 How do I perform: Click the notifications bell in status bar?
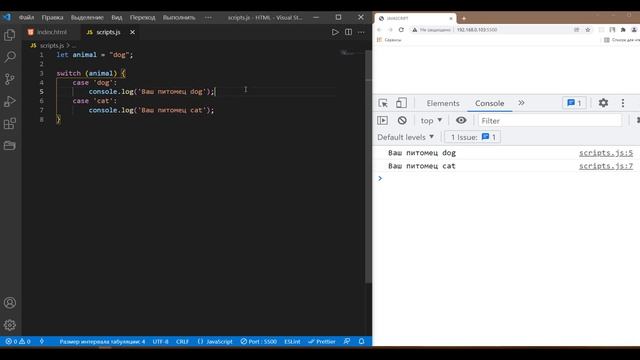pyautogui.click(x=361, y=341)
